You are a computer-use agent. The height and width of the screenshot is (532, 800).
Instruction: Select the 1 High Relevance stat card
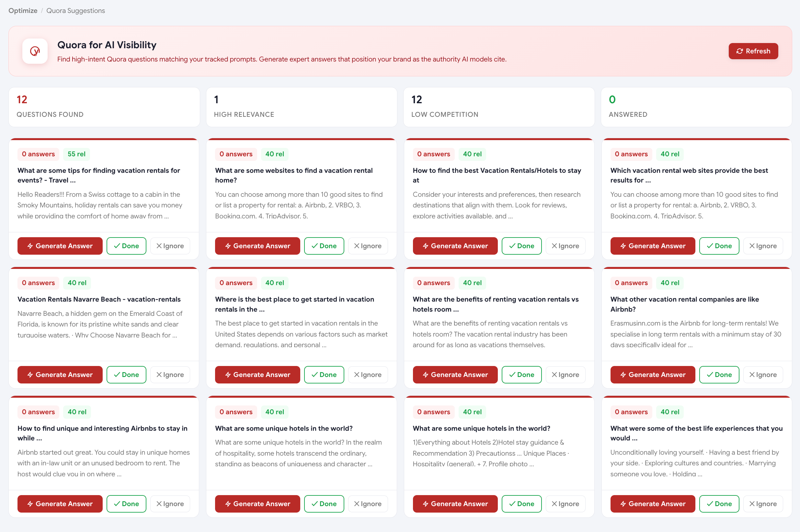(x=302, y=107)
